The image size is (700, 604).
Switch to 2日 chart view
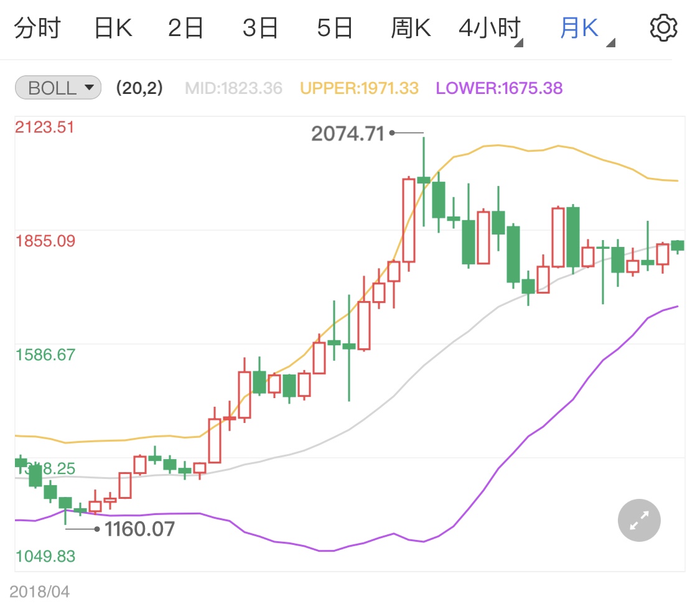click(x=185, y=29)
